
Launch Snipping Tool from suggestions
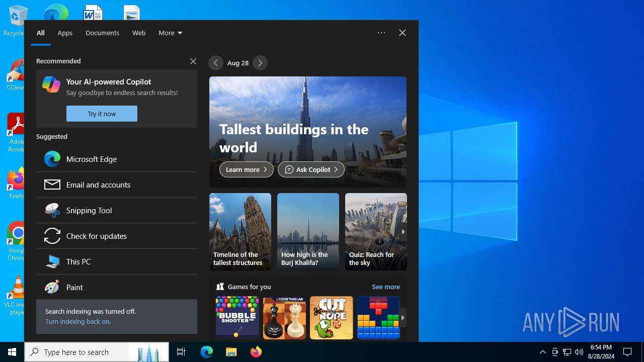pos(117,210)
